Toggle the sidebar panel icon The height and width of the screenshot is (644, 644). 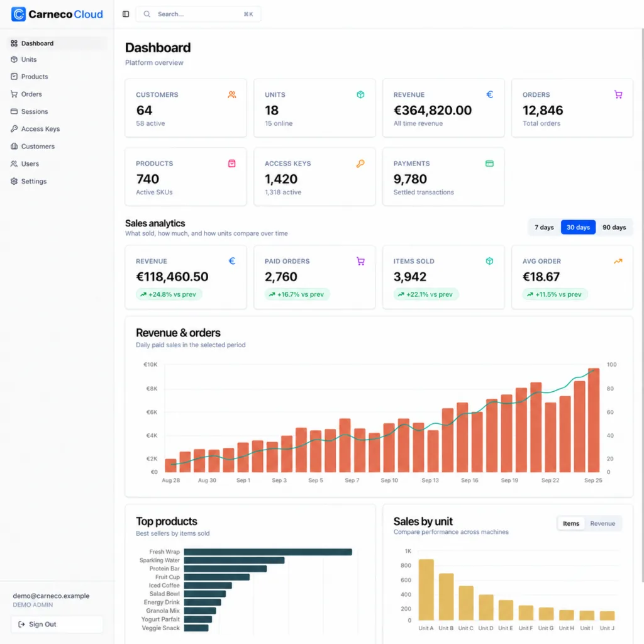126,14
